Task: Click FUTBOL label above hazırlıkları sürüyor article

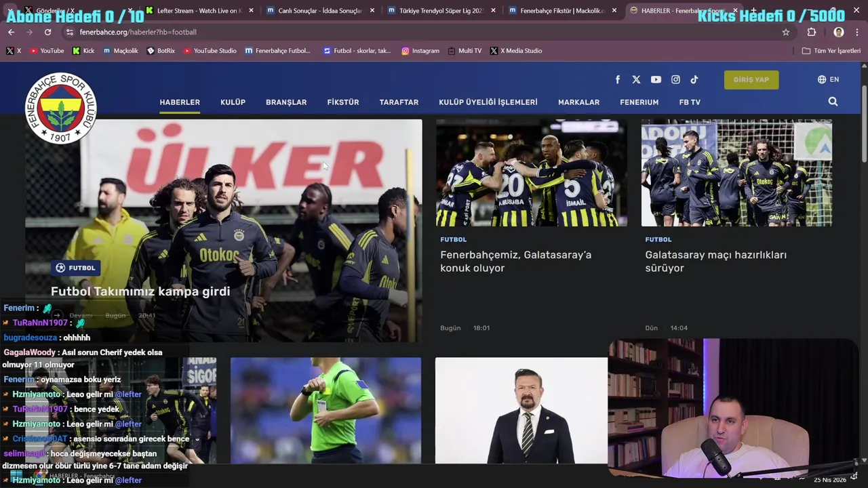Action: (x=658, y=239)
